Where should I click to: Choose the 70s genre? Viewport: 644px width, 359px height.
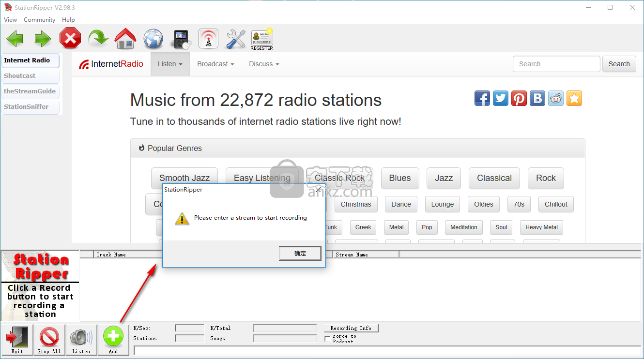pyautogui.click(x=519, y=204)
